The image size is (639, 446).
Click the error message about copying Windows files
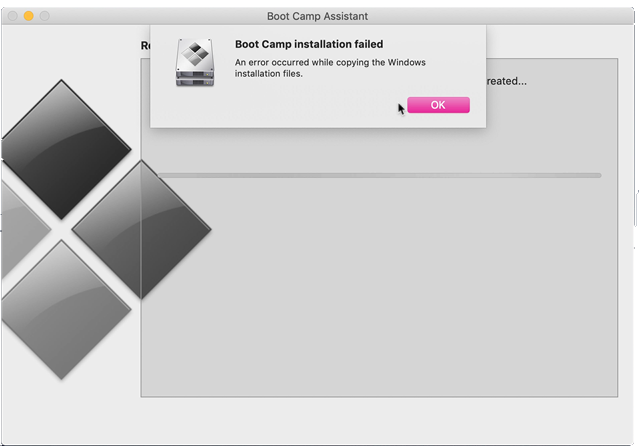pyautogui.click(x=330, y=68)
